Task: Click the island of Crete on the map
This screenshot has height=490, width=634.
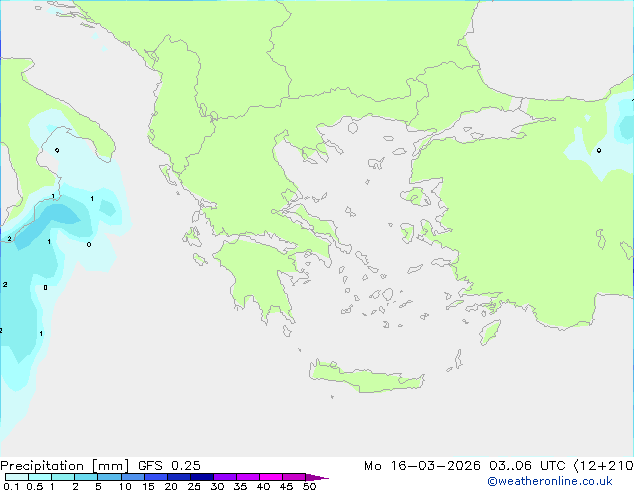Action: tap(366, 377)
